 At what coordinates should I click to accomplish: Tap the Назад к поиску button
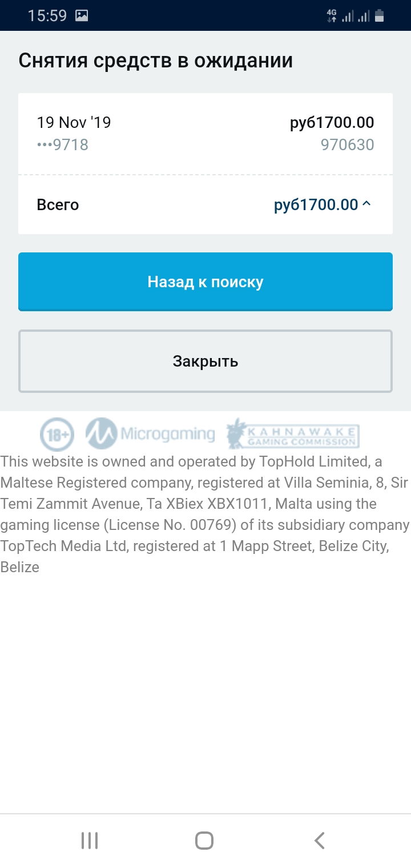205,282
